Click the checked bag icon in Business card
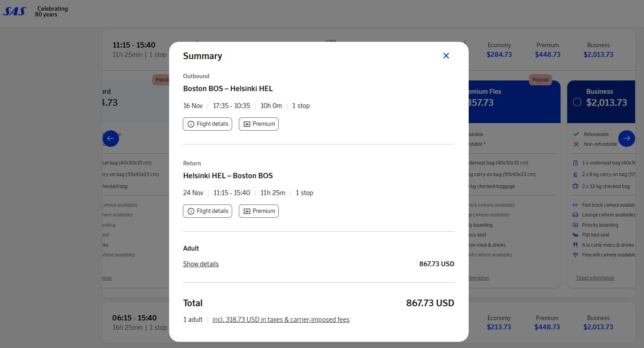The image size is (644, 348). coord(576,186)
